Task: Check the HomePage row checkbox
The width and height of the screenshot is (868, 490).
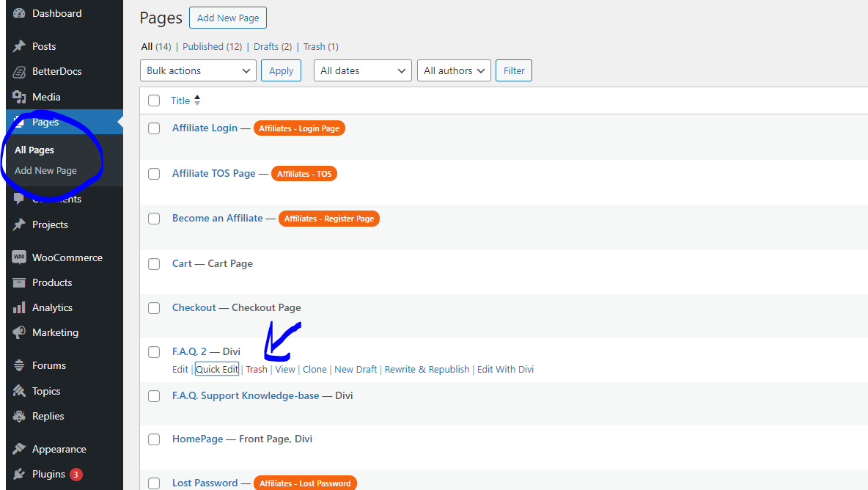Action: (154, 439)
